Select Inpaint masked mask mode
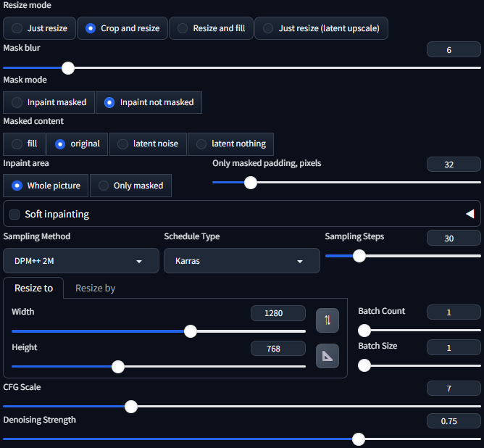The image size is (484, 448). coord(49,102)
